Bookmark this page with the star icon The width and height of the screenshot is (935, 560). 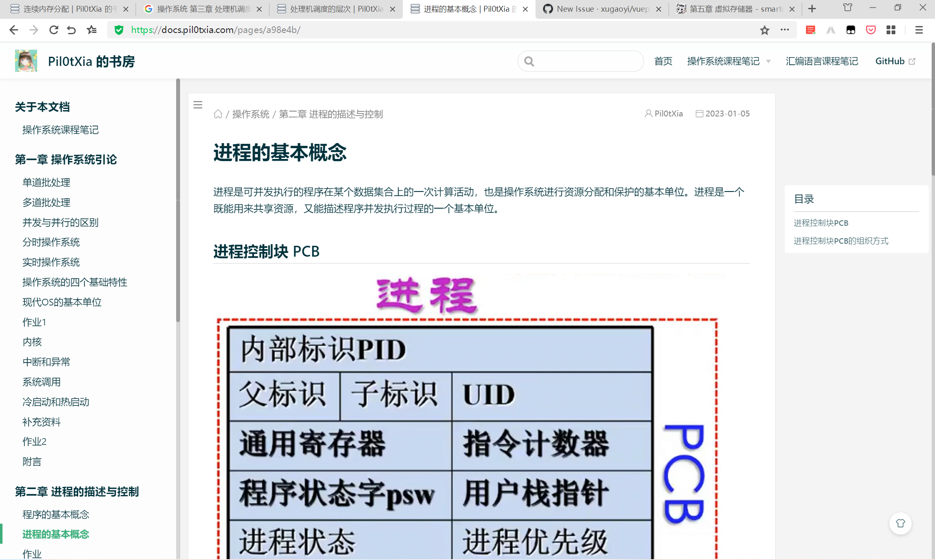pyautogui.click(x=764, y=30)
